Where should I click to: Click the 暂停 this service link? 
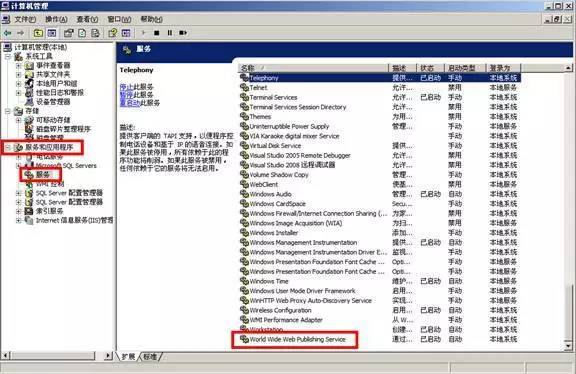(126, 95)
